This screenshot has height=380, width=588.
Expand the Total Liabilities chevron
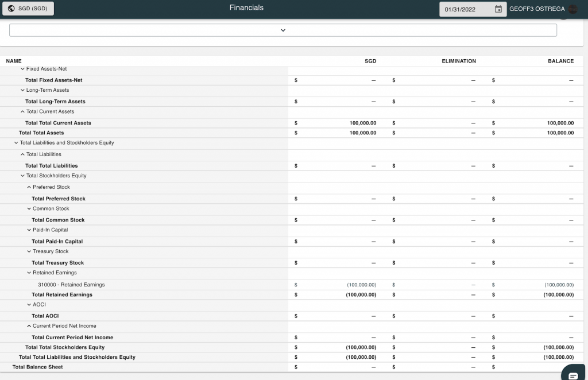(x=22, y=154)
